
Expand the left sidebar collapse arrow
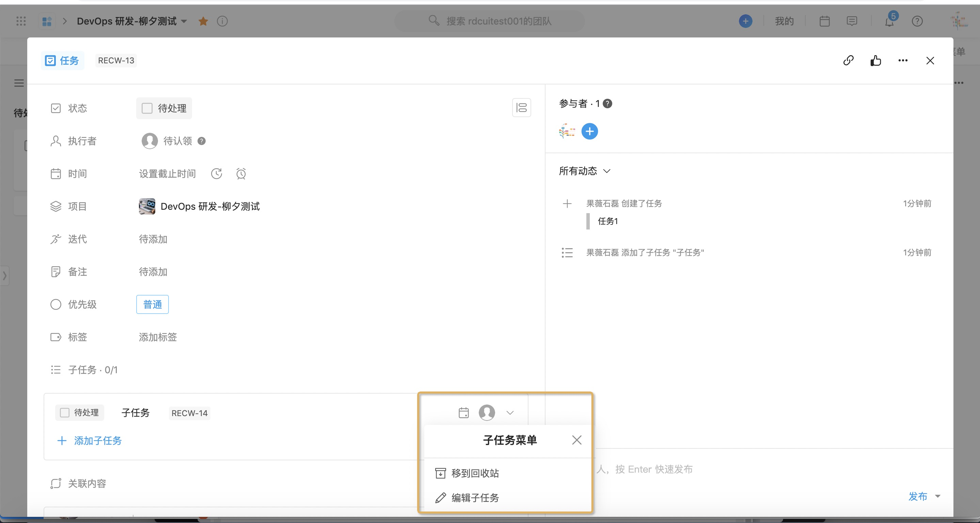click(4, 276)
